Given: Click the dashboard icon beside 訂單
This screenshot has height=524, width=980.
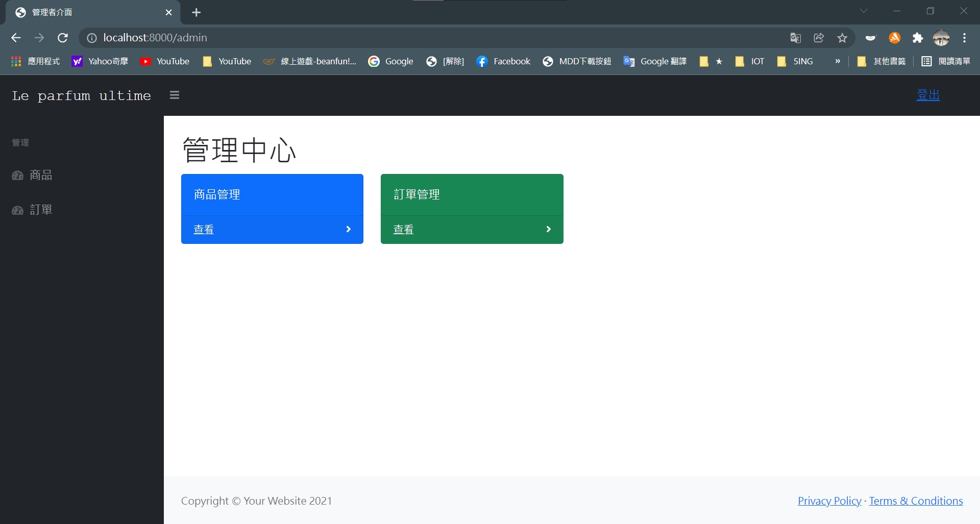Looking at the screenshot, I should pyautogui.click(x=18, y=210).
